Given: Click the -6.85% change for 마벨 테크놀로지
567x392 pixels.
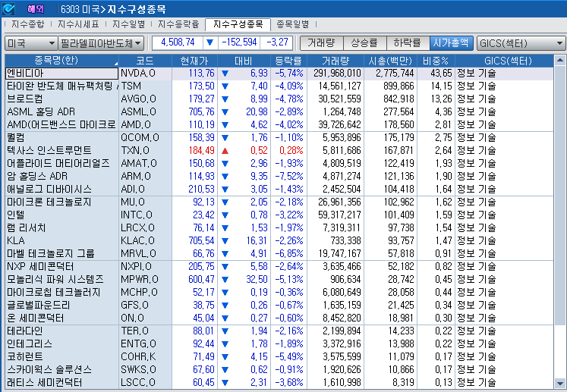Looking at the screenshot, I should (289, 254).
